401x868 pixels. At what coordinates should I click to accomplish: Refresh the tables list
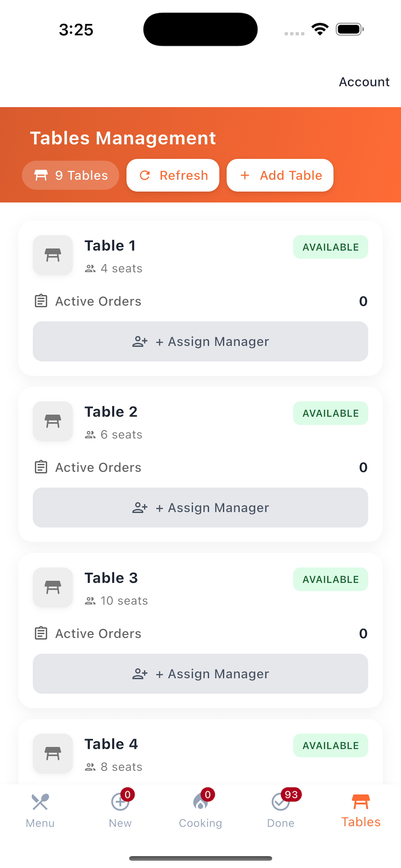(x=173, y=175)
